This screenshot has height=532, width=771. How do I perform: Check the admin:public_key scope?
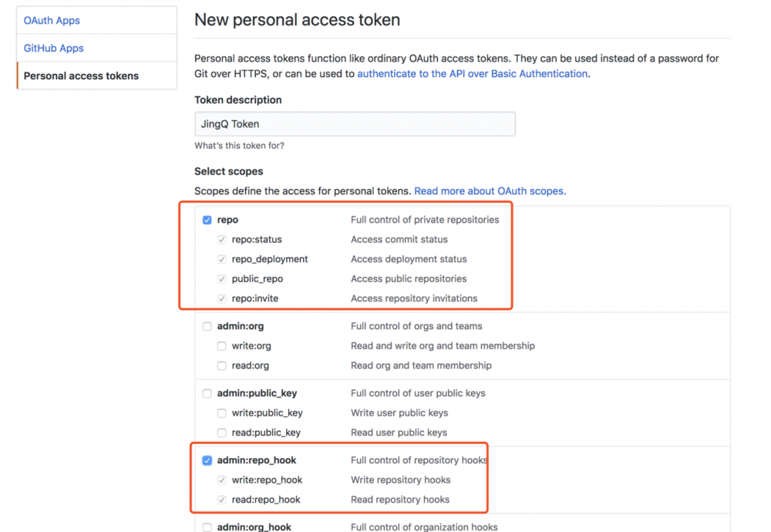[207, 393]
